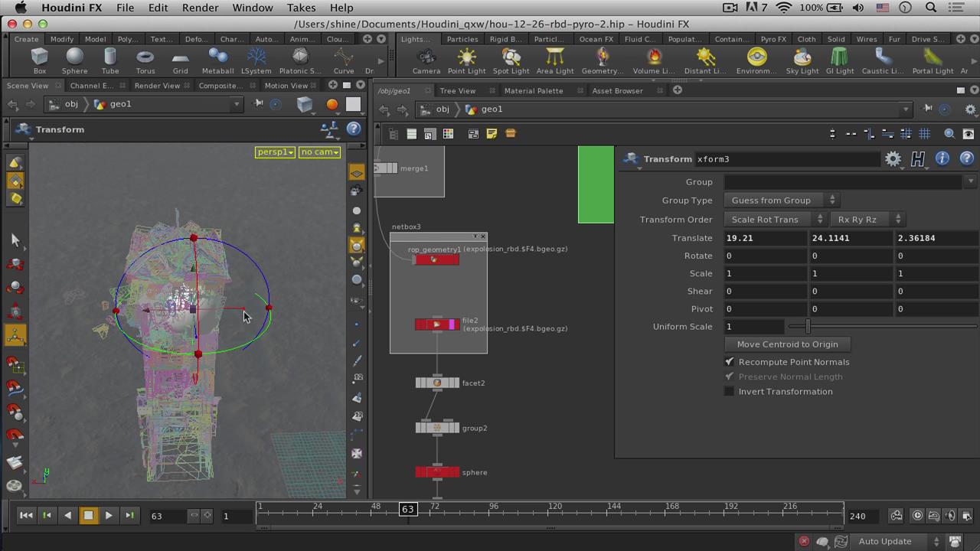
Task: Select the facet2 node
Action: [x=437, y=383]
